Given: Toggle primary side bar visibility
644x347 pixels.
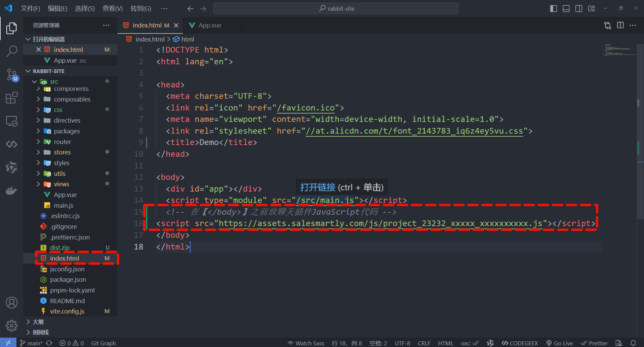Looking at the screenshot, I should pyautogui.click(x=553, y=9).
